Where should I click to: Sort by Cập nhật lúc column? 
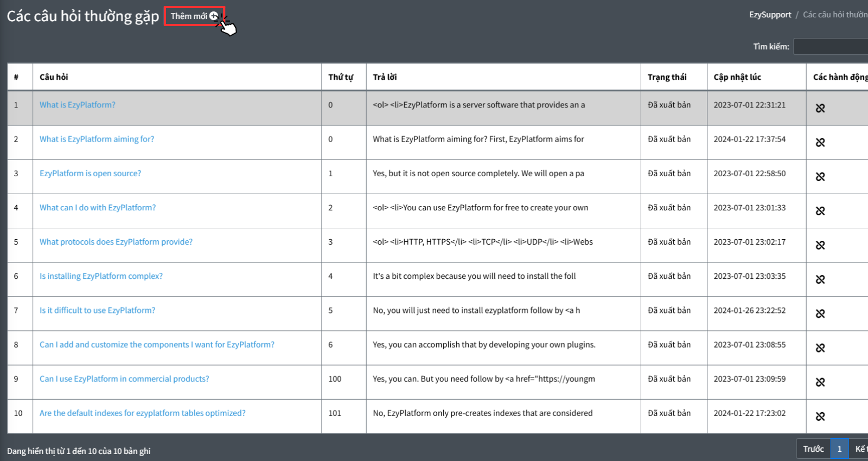737,77
